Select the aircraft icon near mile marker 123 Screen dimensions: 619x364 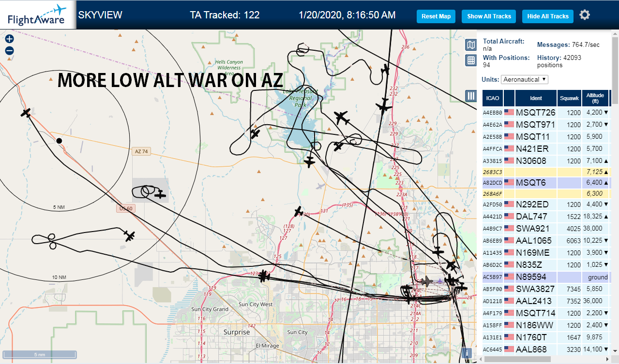263,276
